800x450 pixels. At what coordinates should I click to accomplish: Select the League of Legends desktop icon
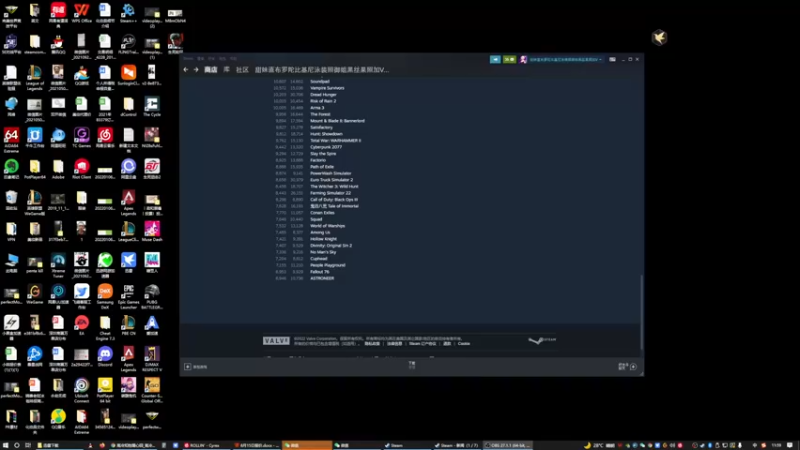pos(34,78)
